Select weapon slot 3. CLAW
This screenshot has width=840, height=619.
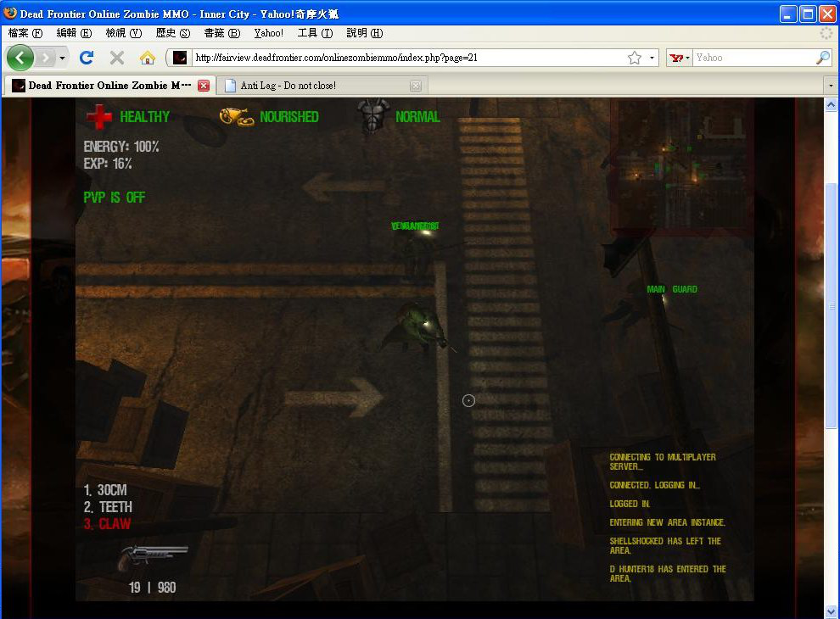pos(107,524)
